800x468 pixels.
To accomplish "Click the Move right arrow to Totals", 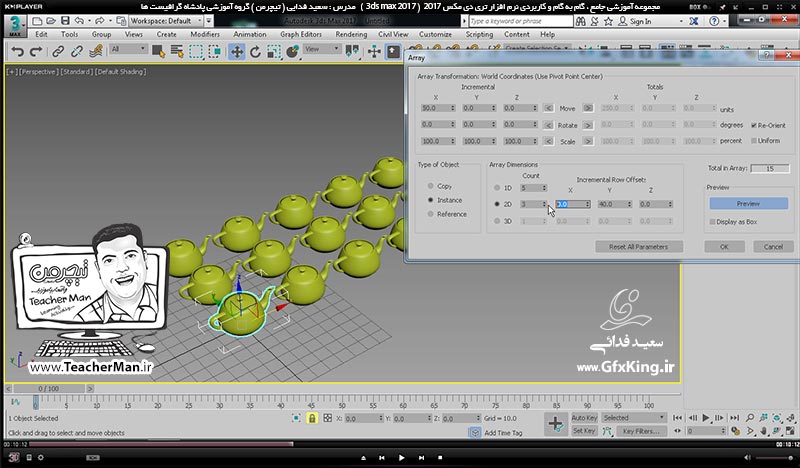I will 588,108.
